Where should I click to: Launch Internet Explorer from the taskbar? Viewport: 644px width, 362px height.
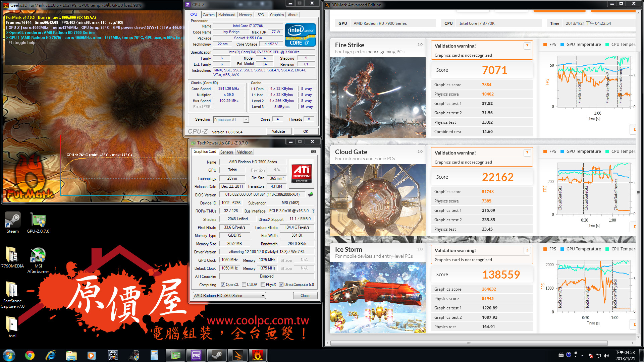coord(50,355)
